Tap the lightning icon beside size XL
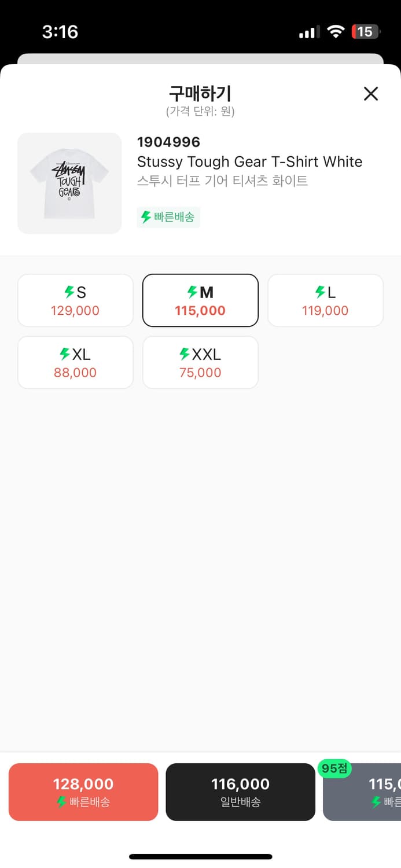The height and width of the screenshot is (868, 401). pyautogui.click(x=65, y=354)
